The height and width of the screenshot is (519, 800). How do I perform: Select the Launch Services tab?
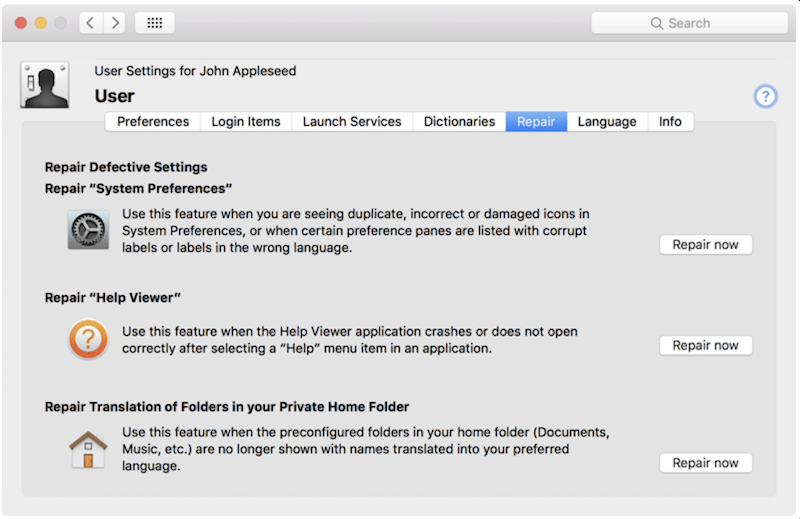coord(352,121)
